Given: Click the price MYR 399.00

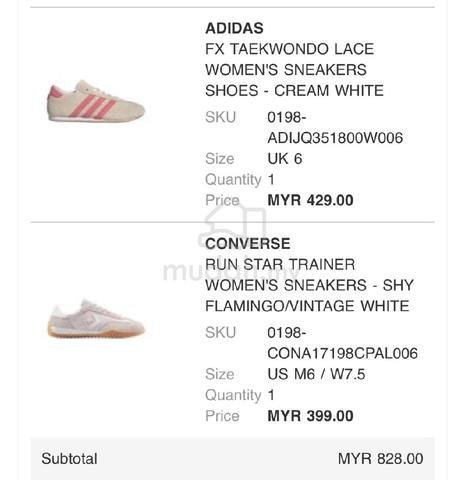Looking at the screenshot, I should [x=310, y=416].
